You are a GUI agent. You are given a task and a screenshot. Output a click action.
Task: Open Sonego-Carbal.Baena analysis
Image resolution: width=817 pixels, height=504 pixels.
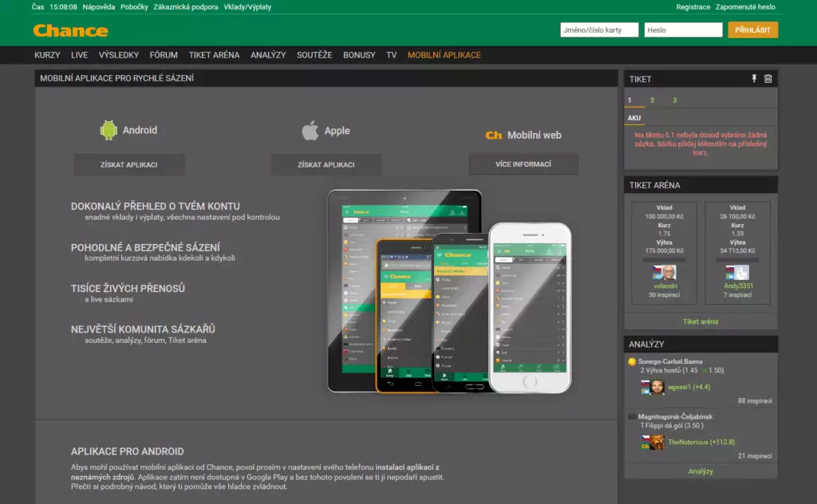670,361
